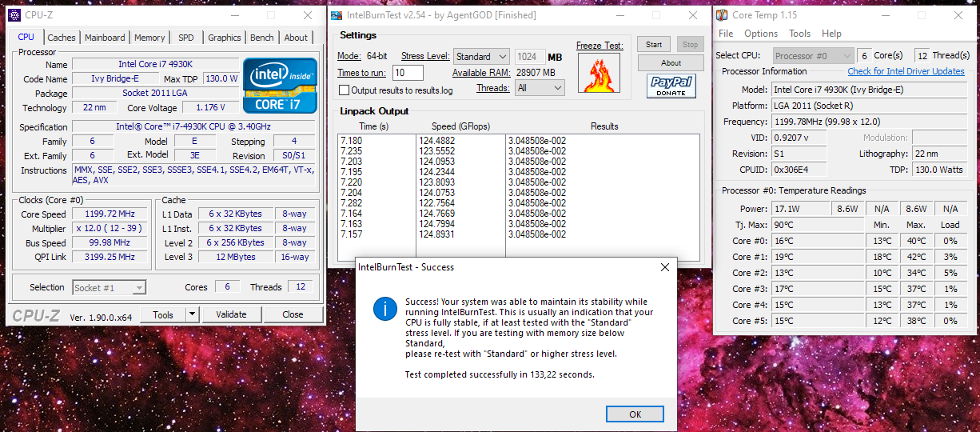Screen dimensions: 980x432
Task: Click Core #2 load value 5%
Action: click(950, 273)
